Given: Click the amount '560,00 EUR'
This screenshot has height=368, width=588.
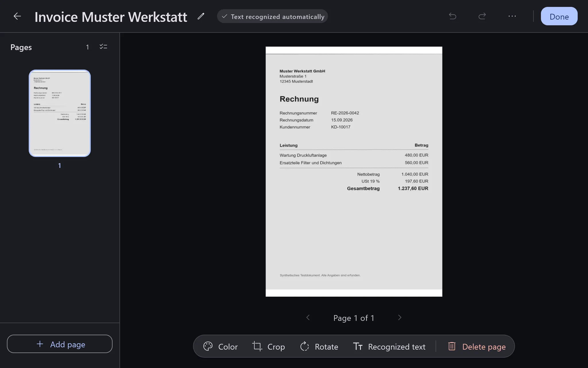Looking at the screenshot, I should (416, 162).
